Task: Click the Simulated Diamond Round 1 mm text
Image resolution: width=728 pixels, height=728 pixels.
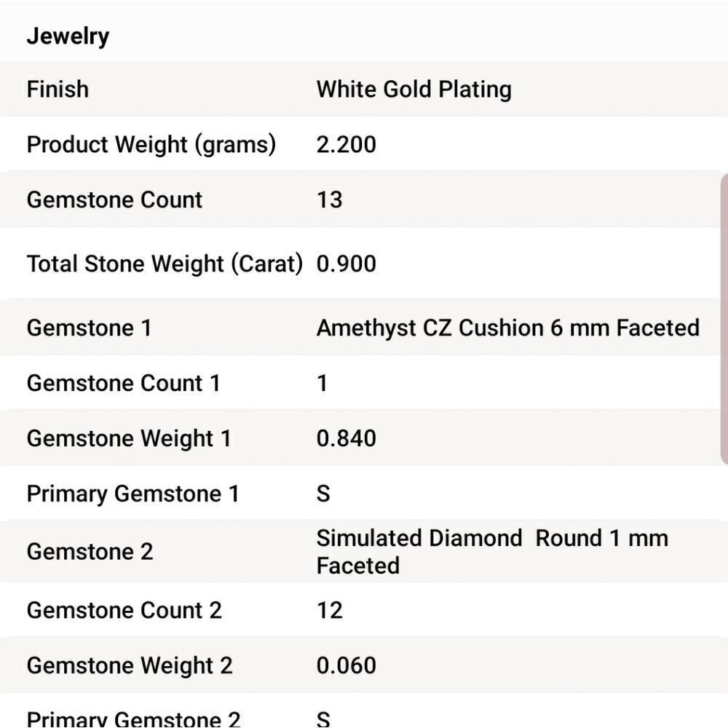Action: click(x=491, y=539)
